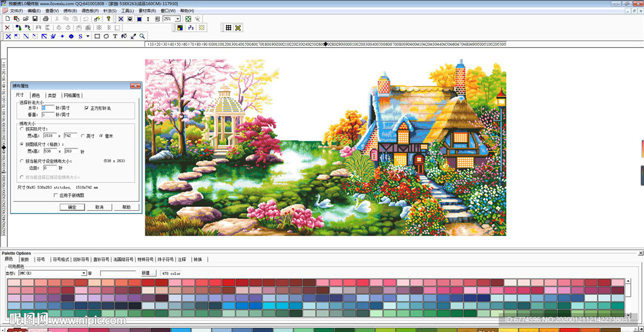
Task: Open the 股数 palette tab
Action: pos(25,260)
